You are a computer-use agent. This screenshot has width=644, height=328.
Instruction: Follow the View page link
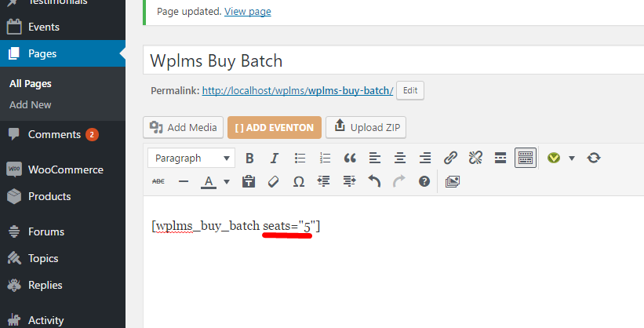[x=248, y=12]
